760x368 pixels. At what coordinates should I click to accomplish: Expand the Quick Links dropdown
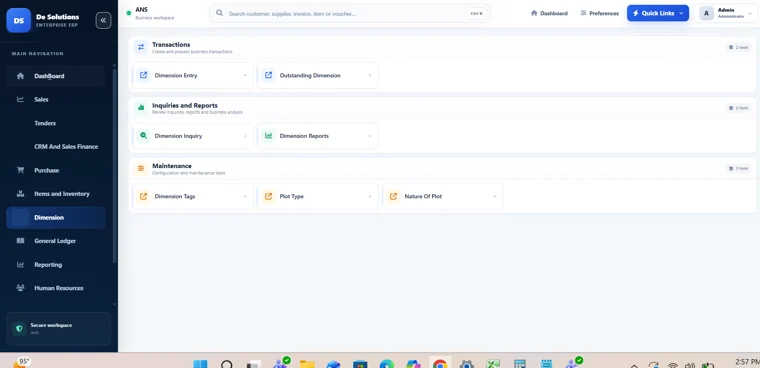(658, 13)
